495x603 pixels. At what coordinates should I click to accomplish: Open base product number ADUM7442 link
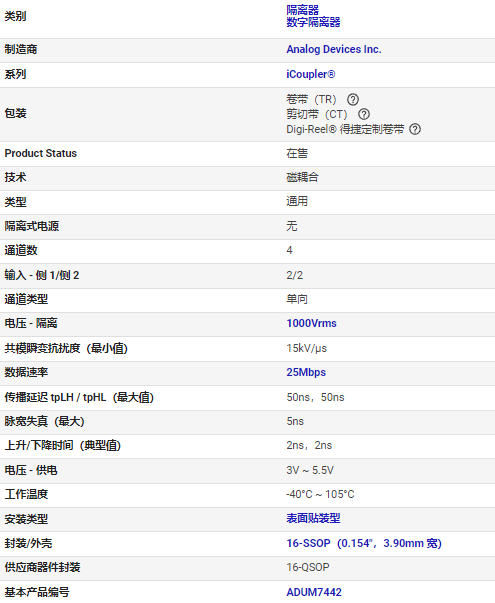click(314, 592)
